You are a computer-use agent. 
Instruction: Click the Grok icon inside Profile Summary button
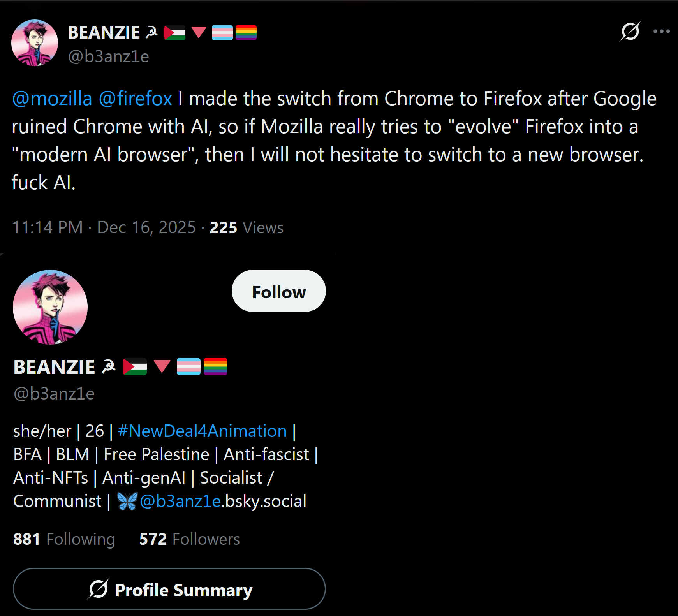(98, 589)
